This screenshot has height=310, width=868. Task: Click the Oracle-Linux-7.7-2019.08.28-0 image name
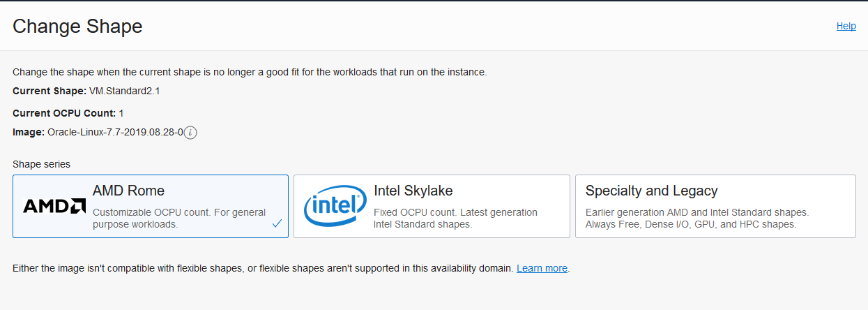[115, 132]
